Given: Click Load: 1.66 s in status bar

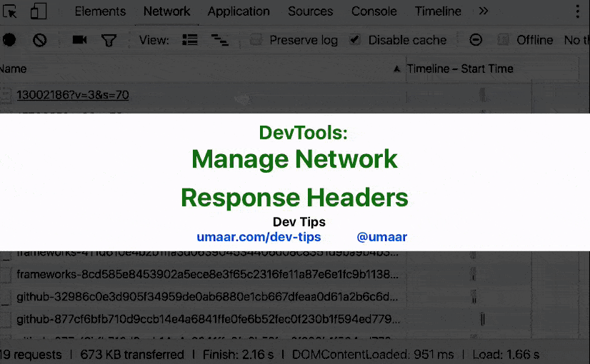Looking at the screenshot, I should 506,354.
